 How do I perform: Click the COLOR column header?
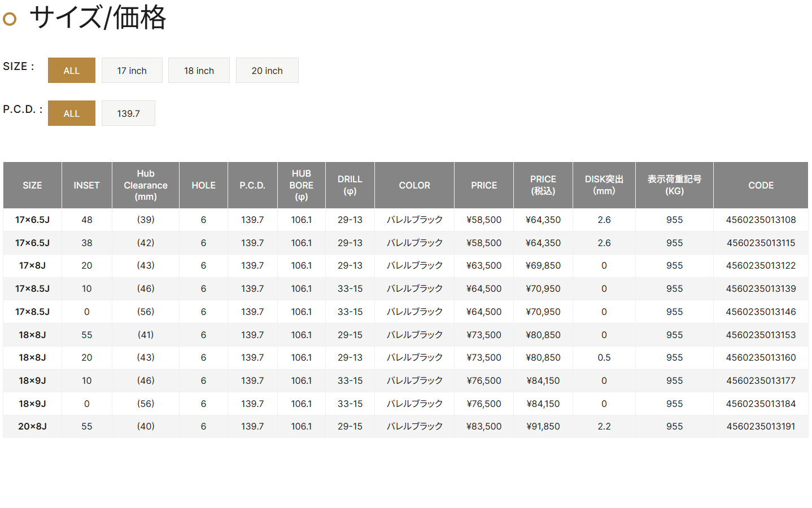414,185
